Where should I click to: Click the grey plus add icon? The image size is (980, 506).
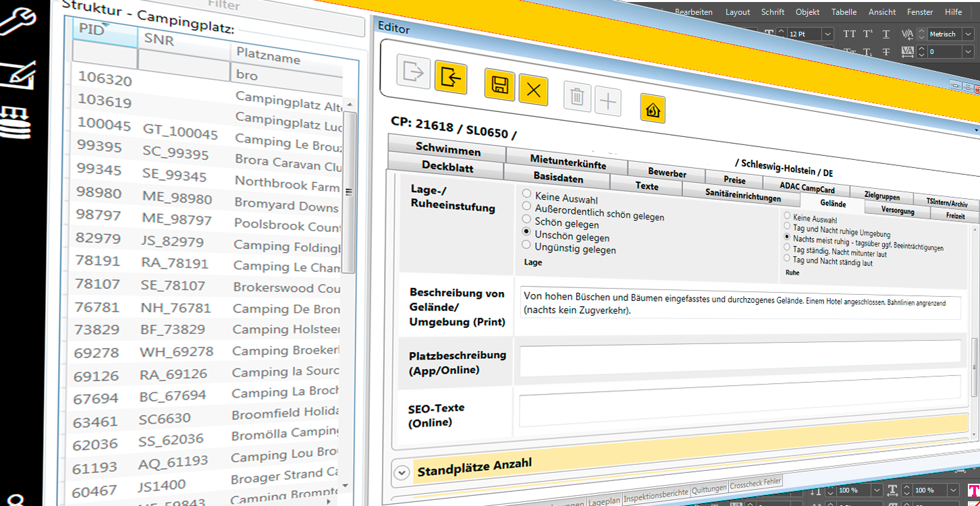coord(608,102)
